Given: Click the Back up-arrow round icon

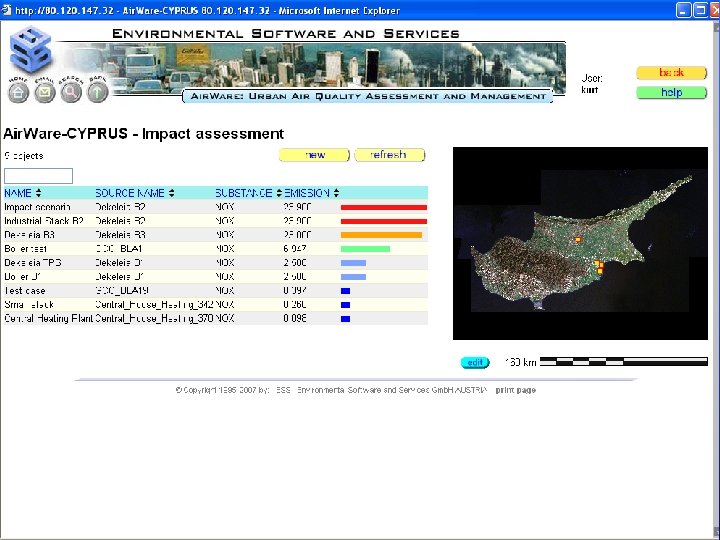Looking at the screenshot, I should (x=97, y=93).
